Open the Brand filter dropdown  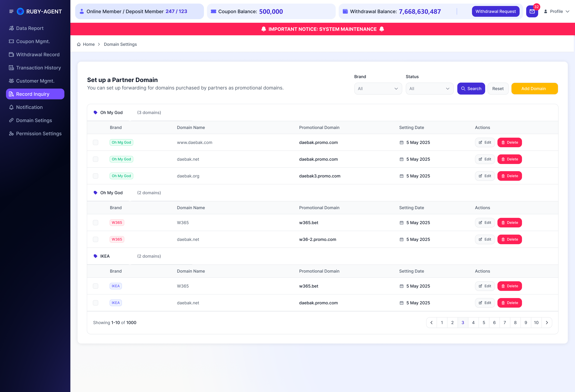point(378,88)
